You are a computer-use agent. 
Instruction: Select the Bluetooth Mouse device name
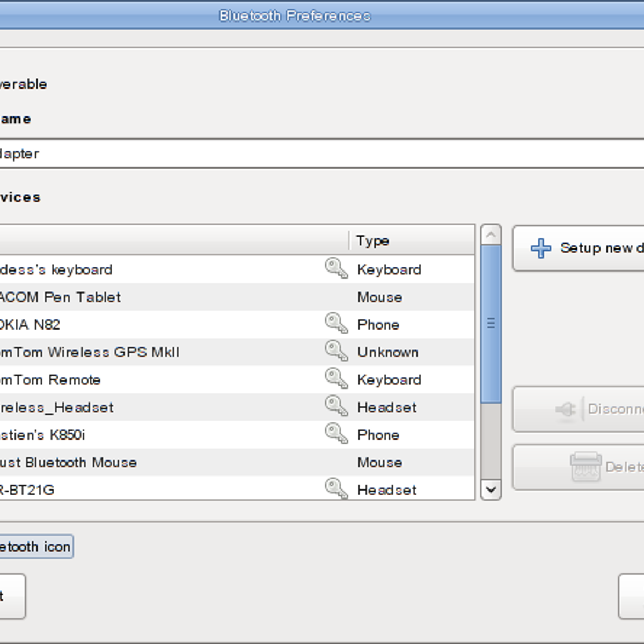click(x=68, y=463)
